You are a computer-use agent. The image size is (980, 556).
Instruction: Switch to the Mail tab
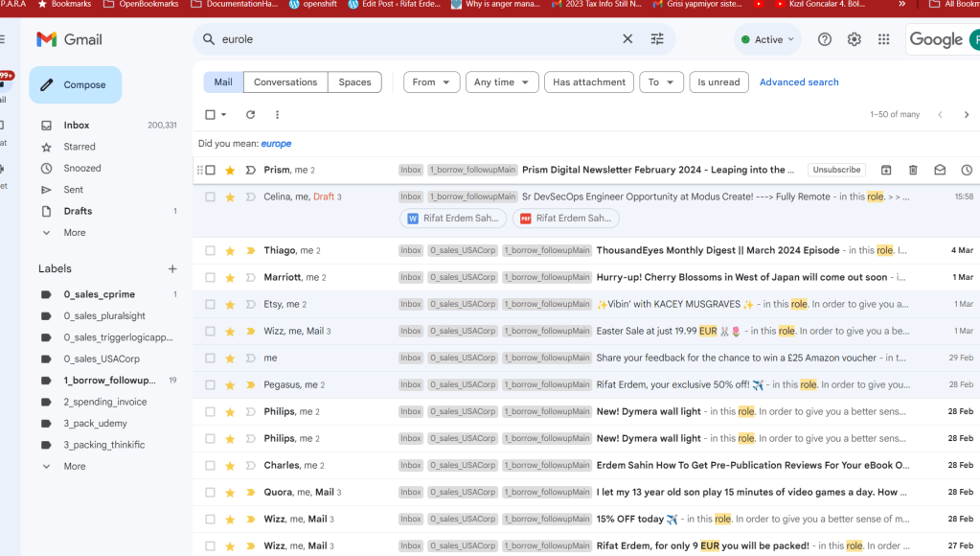click(223, 81)
